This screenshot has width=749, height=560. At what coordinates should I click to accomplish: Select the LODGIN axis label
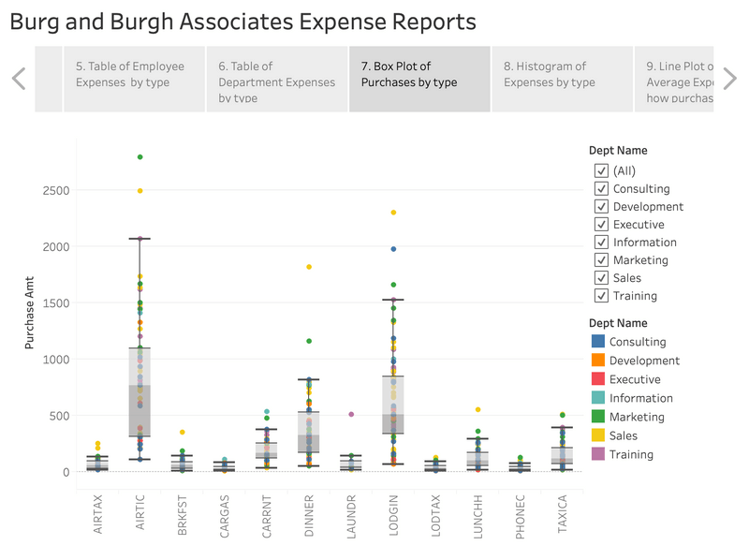(x=393, y=515)
